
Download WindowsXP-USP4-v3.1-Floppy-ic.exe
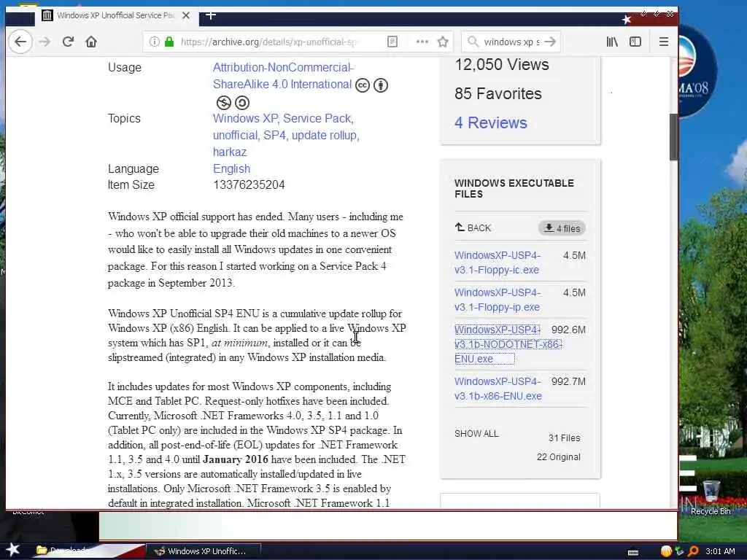[498, 262]
